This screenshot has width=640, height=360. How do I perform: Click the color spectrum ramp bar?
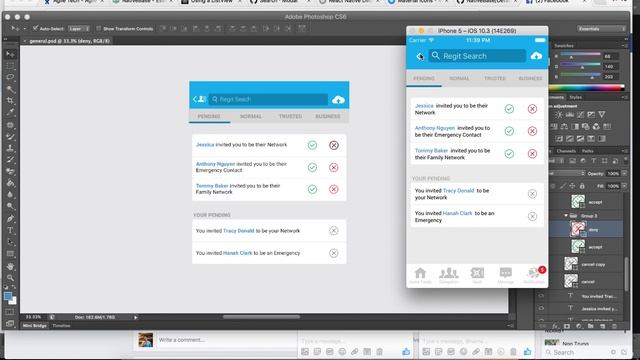click(586, 87)
